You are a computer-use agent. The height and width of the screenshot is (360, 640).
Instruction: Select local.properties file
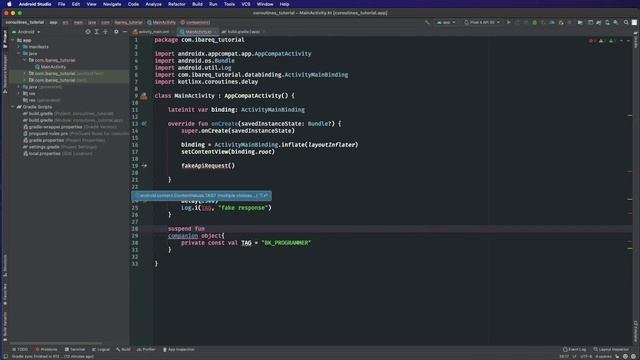click(x=58, y=153)
